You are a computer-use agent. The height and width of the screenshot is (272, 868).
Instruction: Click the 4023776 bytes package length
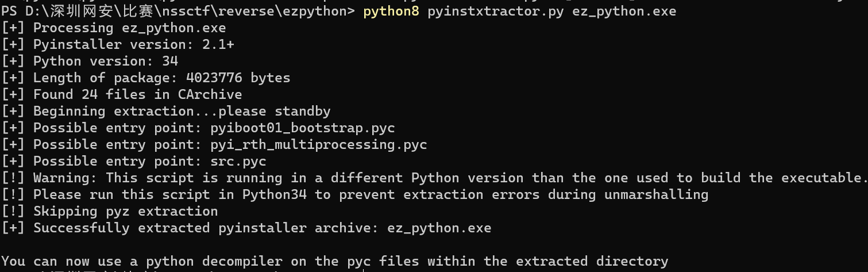pos(238,78)
